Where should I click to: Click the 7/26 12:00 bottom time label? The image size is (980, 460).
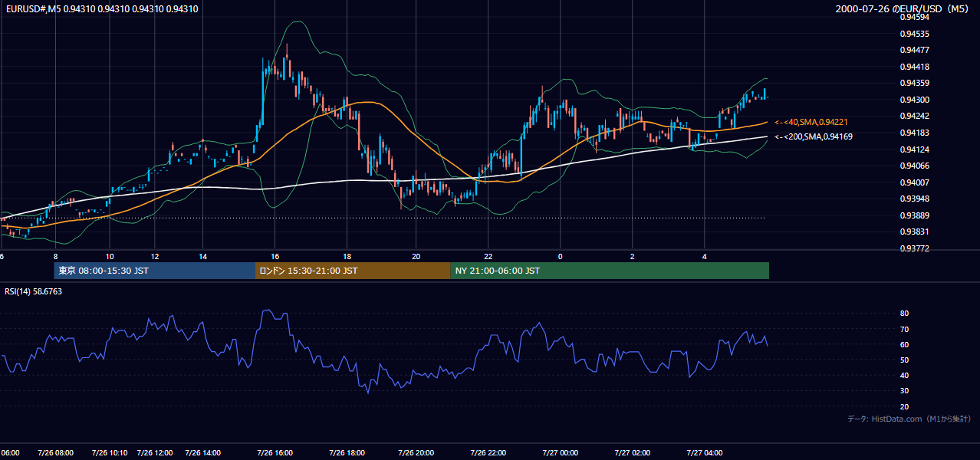point(156,453)
